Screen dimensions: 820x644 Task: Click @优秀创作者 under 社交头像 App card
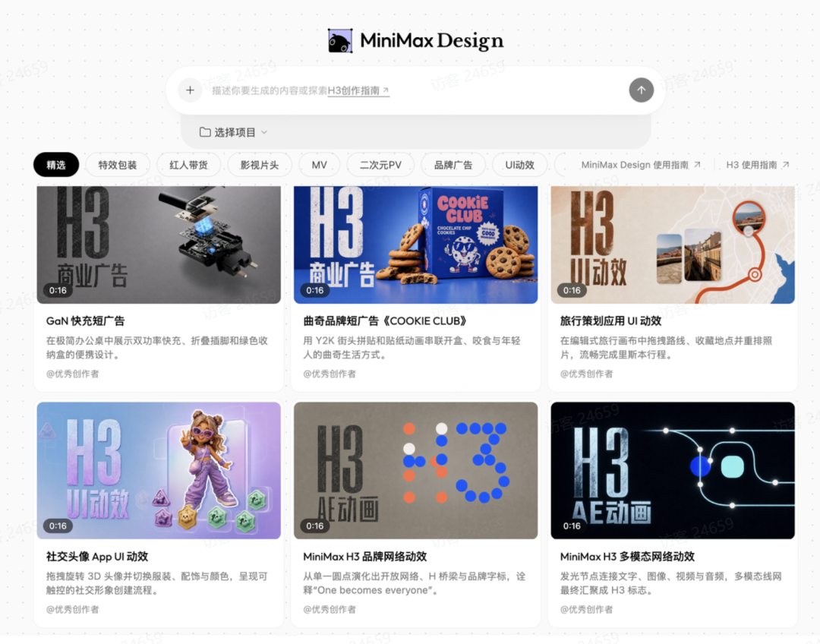[73, 609]
